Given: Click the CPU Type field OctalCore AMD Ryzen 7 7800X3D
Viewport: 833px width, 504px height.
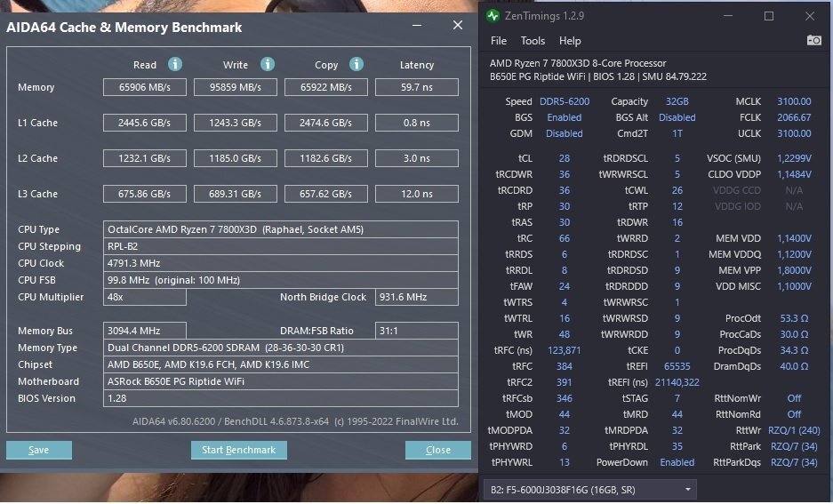Looking at the screenshot, I should tap(281, 229).
